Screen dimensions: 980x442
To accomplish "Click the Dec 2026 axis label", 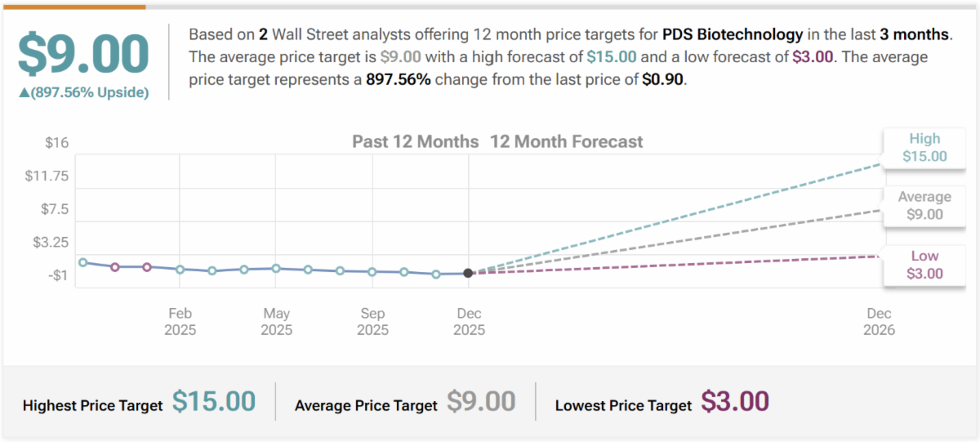I will tap(879, 322).
